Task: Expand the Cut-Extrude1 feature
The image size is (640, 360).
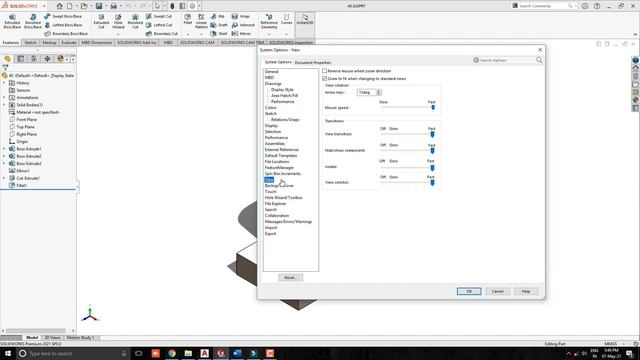Action: [x=4, y=178]
